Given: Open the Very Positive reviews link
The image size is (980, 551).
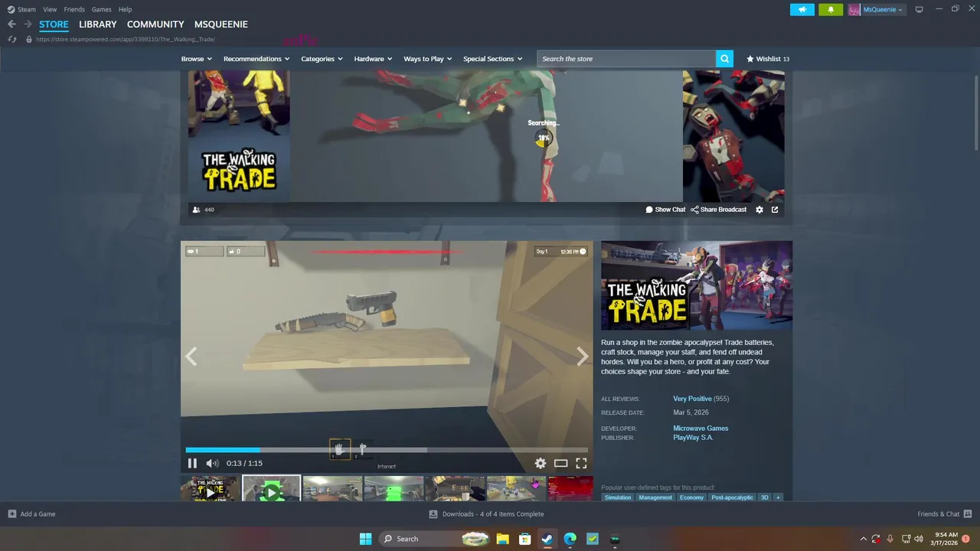Looking at the screenshot, I should pyautogui.click(x=692, y=399).
